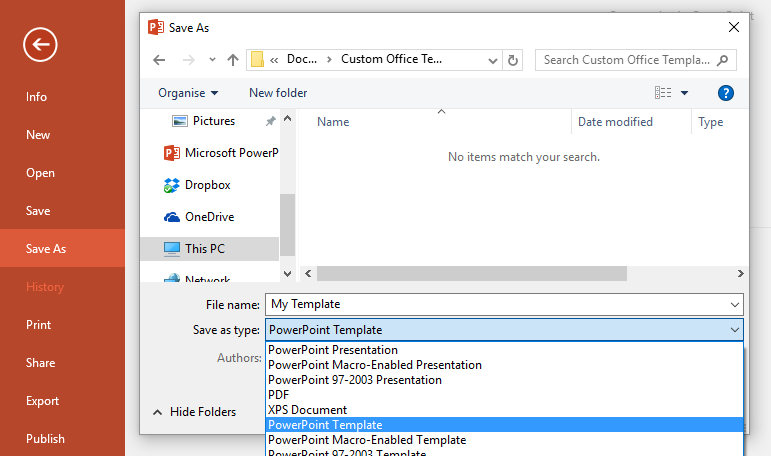Open the Pictures quick access folder
Image resolution: width=771 pixels, height=456 pixels.
(213, 121)
